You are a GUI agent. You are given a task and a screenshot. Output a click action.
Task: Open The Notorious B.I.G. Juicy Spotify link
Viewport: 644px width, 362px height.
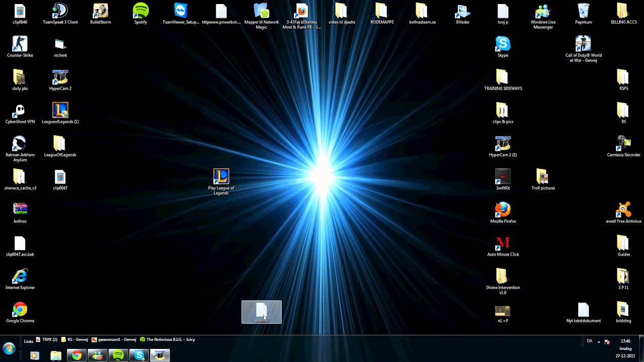[x=168, y=340]
